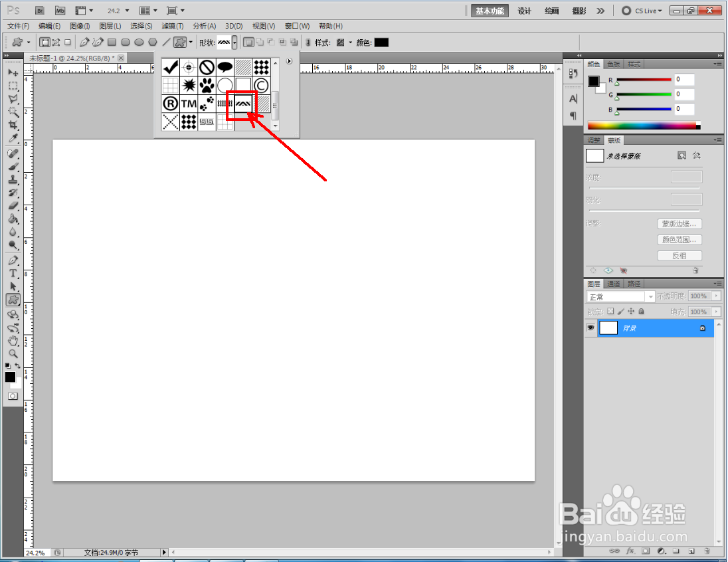Select the Polygonal Lasso tool
Viewport: 728px width, 562px height.
pyautogui.click(x=13, y=99)
